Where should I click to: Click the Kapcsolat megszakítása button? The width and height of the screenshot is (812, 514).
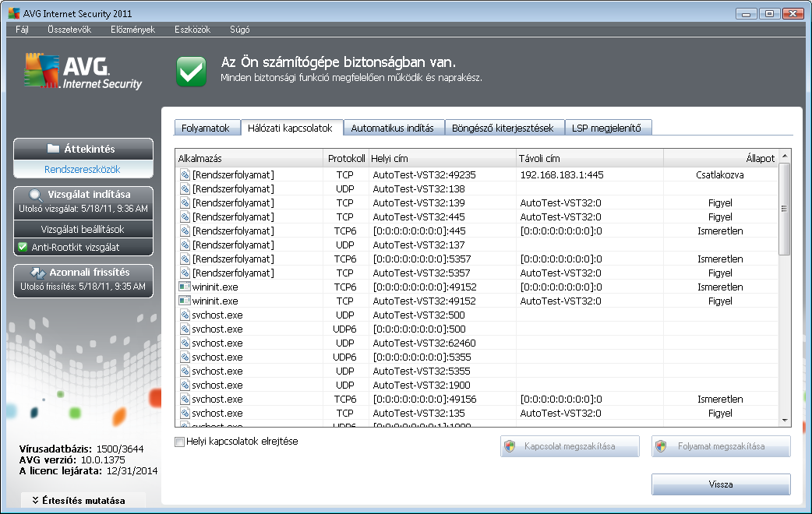point(570,446)
